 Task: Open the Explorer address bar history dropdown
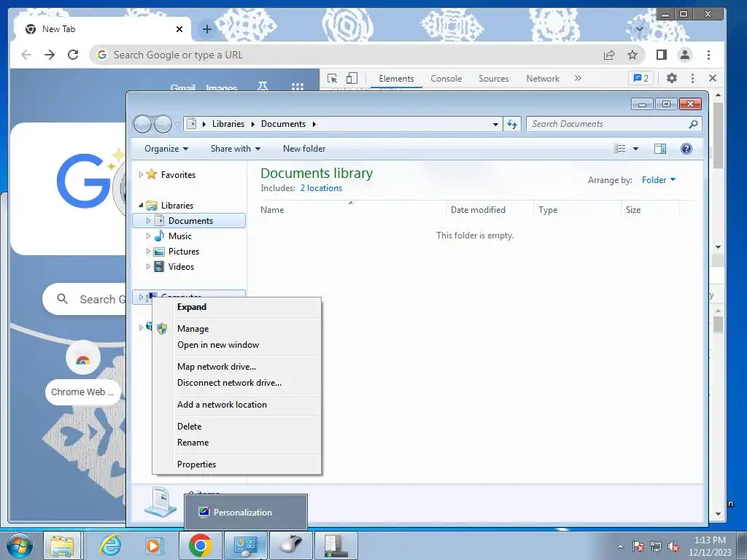click(x=495, y=124)
